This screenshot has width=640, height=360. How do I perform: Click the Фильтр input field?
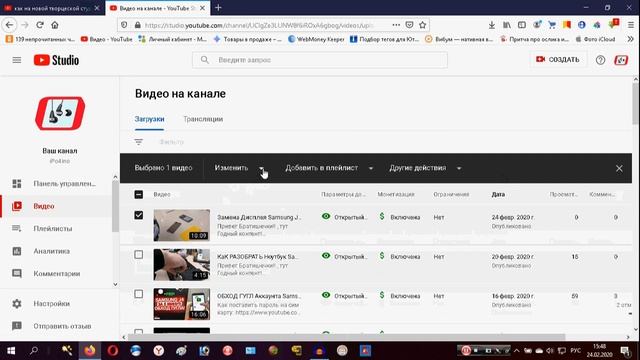[x=172, y=142]
